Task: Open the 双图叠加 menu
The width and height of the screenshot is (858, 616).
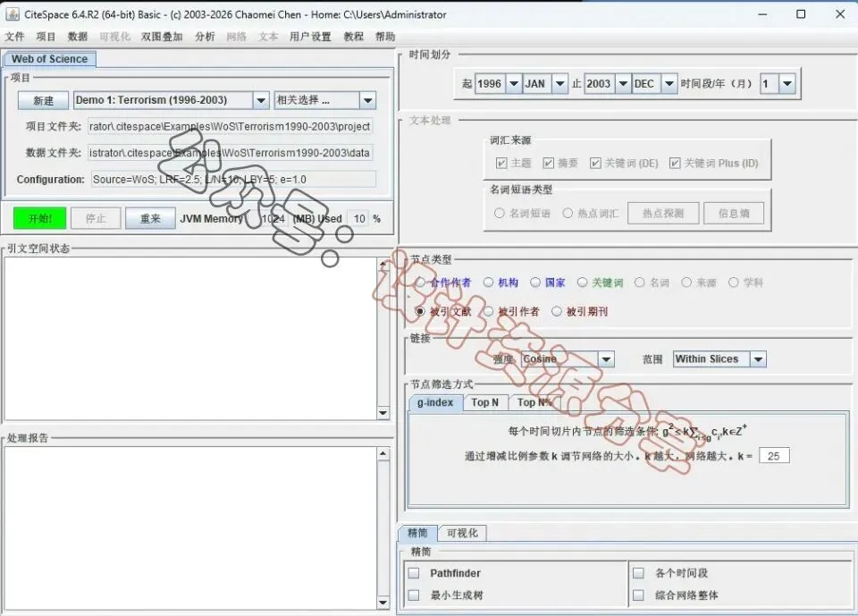Action: point(162,37)
